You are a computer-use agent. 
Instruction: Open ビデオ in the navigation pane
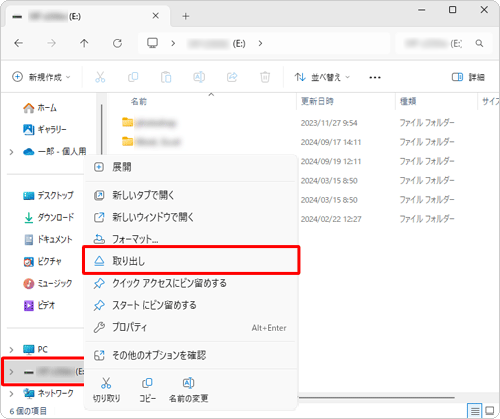pyautogui.click(x=39, y=305)
